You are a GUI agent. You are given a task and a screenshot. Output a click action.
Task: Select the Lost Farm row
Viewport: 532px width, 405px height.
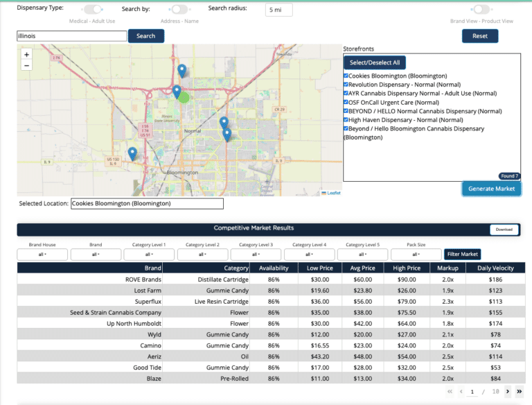(271, 291)
